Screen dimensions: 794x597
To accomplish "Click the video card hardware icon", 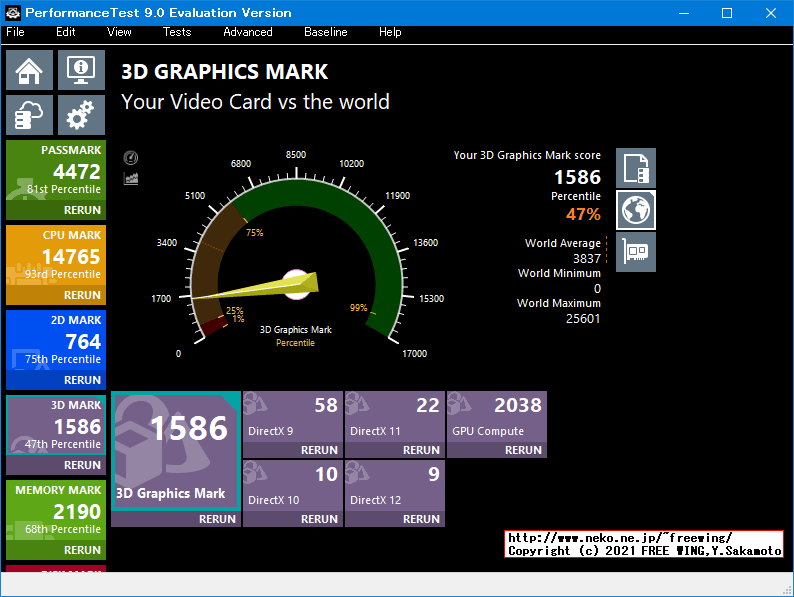I will coord(636,252).
